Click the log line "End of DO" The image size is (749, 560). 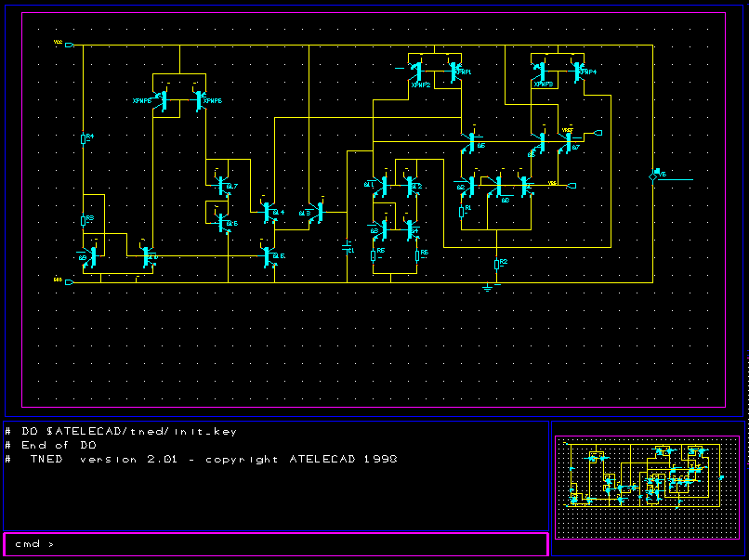[59, 446]
